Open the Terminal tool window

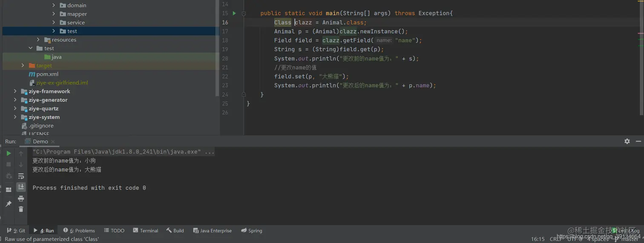point(145,231)
